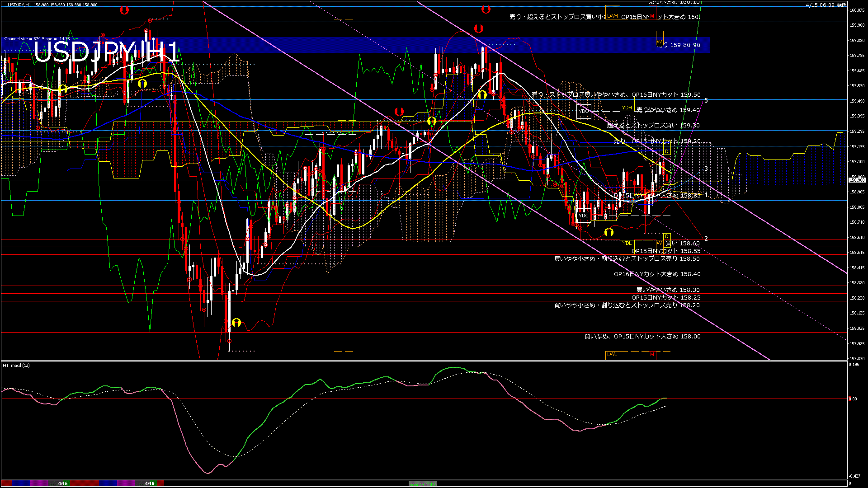Click the yellow YDH marker box
868x488 pixels.
[627, 108]
